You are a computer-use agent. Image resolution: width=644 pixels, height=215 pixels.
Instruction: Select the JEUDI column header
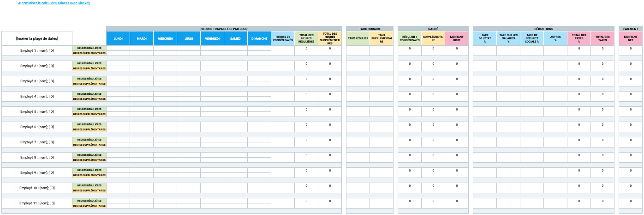pos(189,38)
